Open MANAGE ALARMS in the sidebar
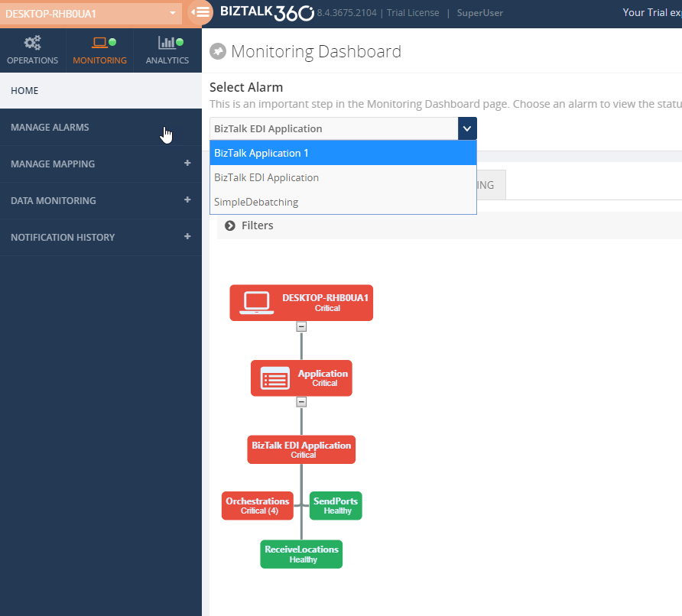The width and height of the screenshot is (682, 616). tap(101, 128)
